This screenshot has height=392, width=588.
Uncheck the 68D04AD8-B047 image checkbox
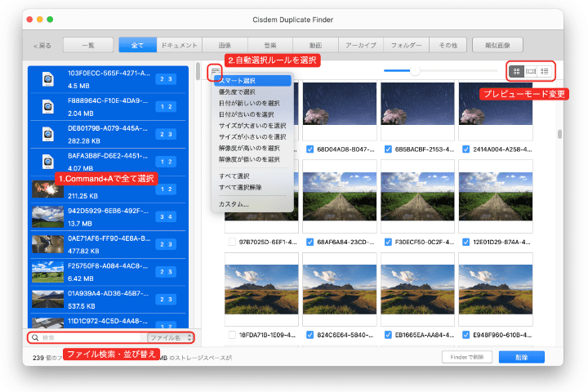(x=310, y=149)
